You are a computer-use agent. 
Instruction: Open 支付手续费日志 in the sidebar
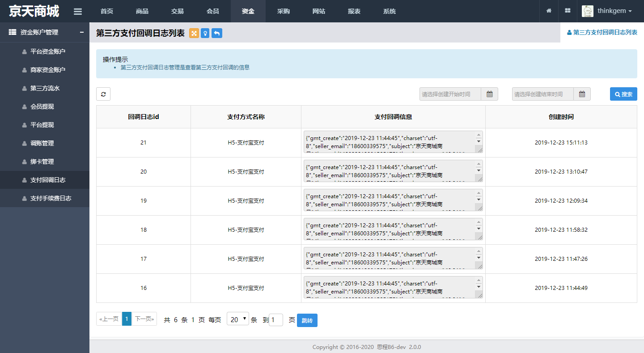click(x=45, y=198)
